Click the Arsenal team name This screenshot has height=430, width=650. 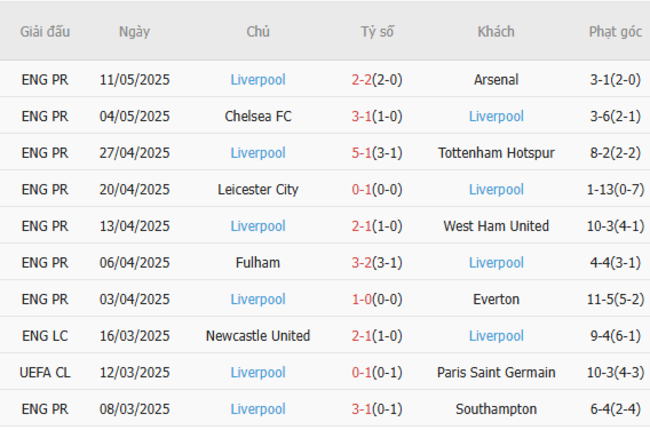pyautogui.click(x=496, y=80)
